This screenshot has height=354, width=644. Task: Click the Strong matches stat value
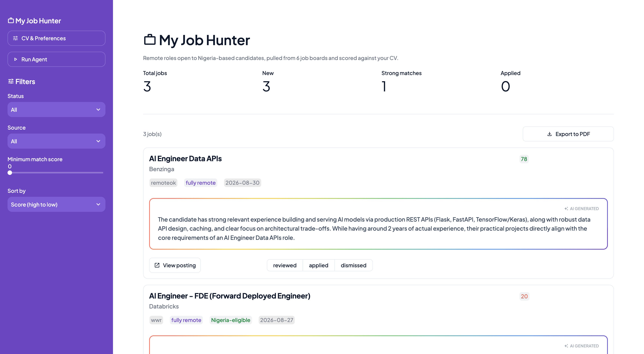tap(384, 87)
